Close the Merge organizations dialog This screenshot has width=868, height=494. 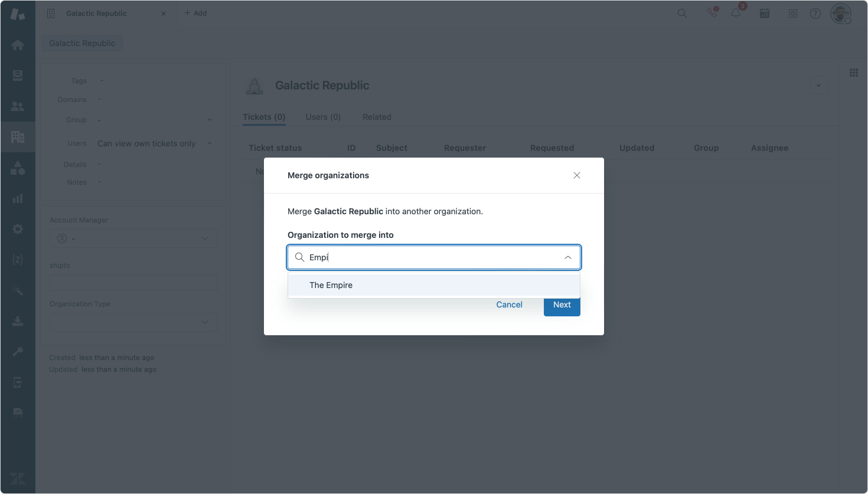[x=577, y=175]
